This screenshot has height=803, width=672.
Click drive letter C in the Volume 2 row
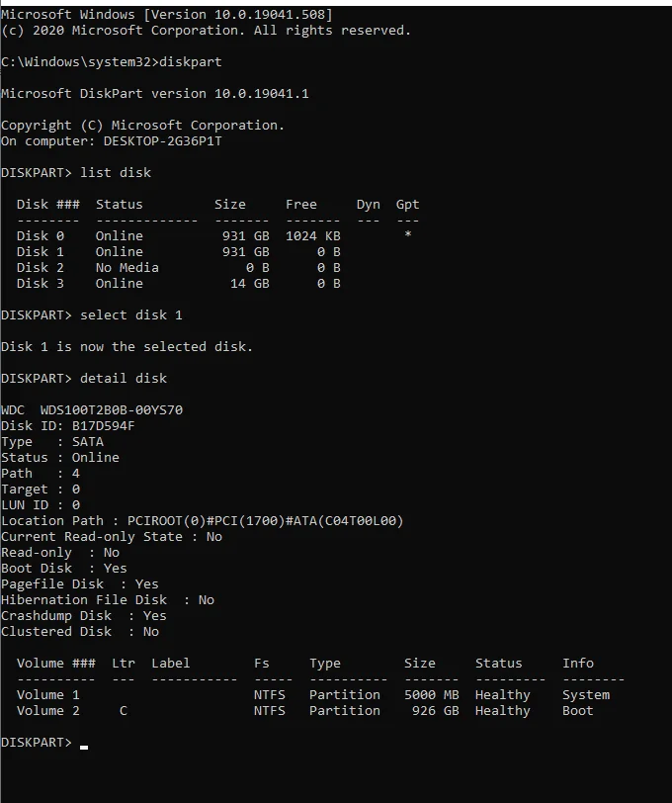pyautogui.click(x=123, y=711)
